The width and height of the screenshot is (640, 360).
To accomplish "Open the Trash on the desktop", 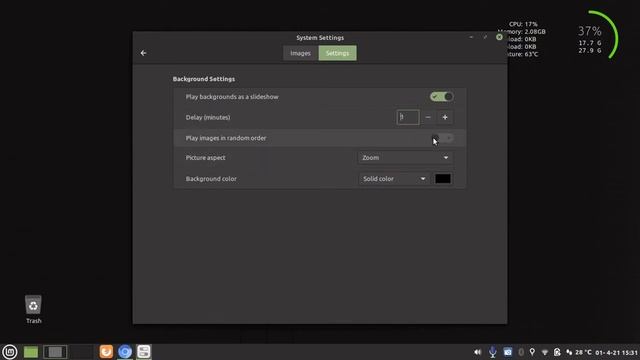I will click(33, 309).
